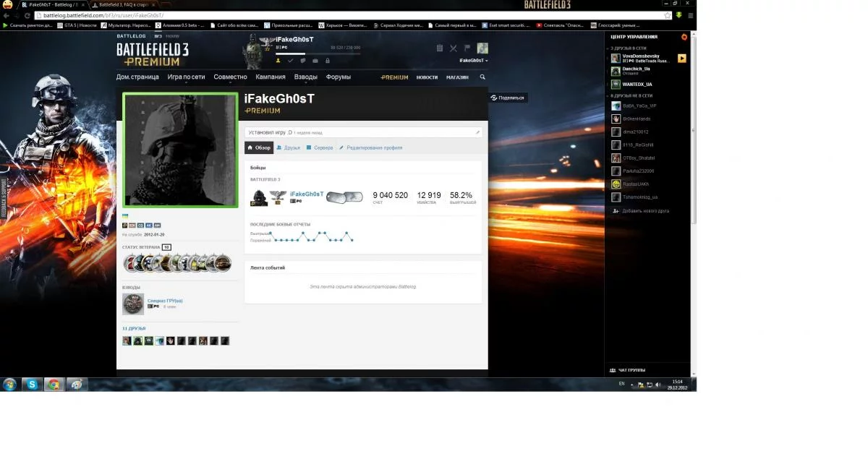Click the Chrome icon in the taskbar

pyautogui.click(x=54, y=385)
